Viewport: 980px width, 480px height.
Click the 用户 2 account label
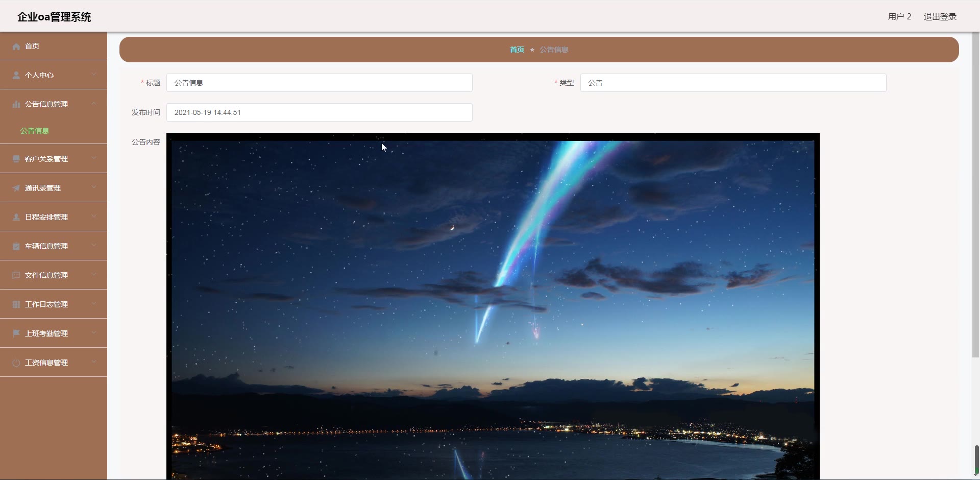tap(899, 17)
